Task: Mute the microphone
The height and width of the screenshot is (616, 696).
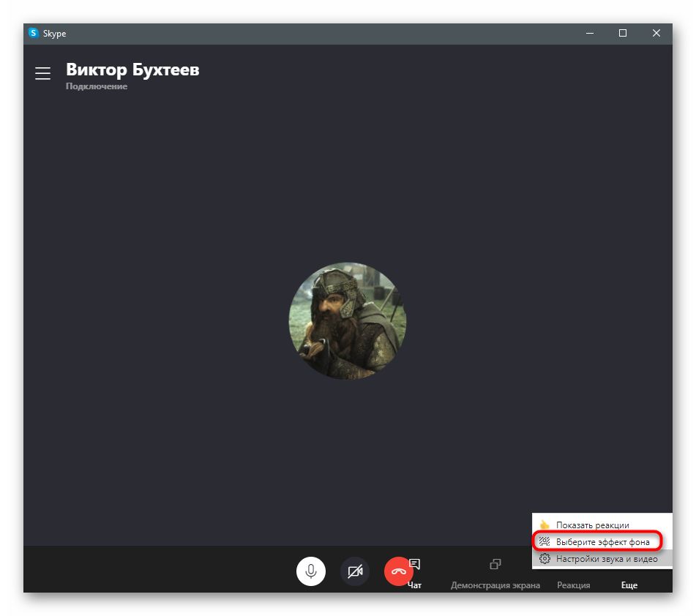Action: pos(311,571)
